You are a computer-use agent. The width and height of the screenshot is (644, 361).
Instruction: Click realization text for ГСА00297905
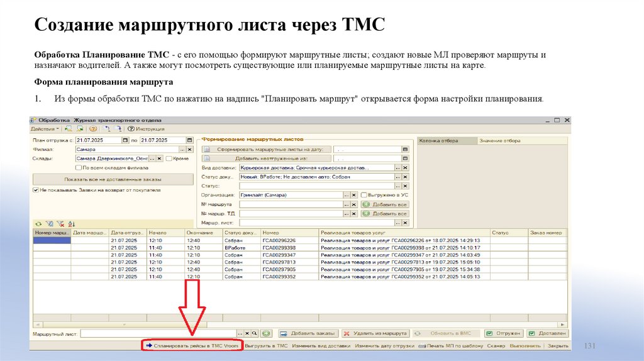point(400,269)
